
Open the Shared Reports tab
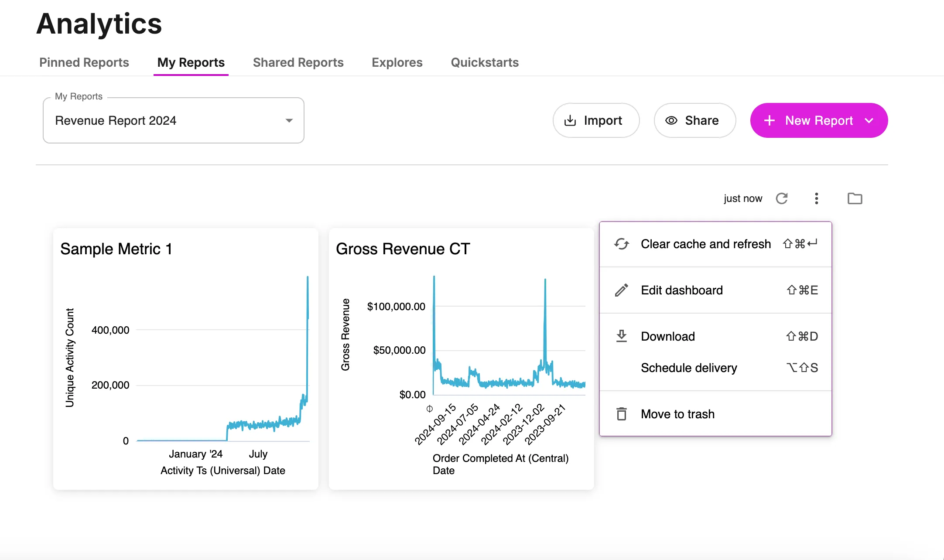[298, 62]
